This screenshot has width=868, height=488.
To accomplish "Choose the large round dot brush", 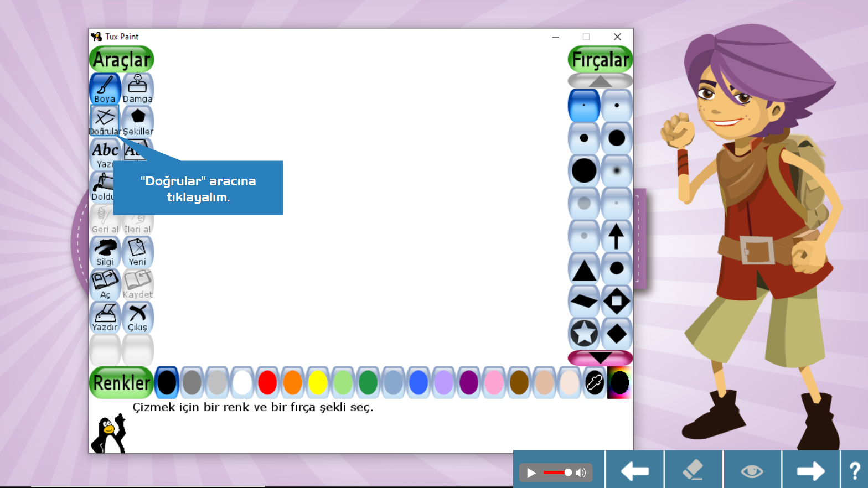I will [616, 138].
